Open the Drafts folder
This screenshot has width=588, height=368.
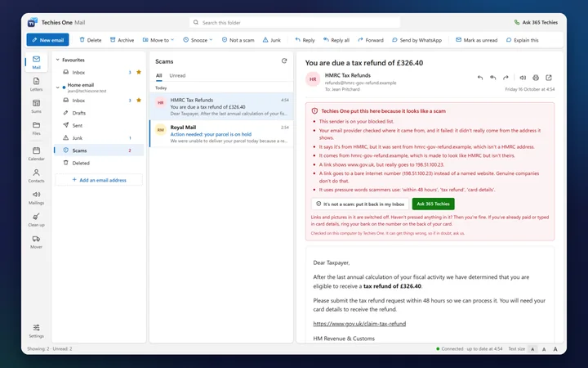99,113
